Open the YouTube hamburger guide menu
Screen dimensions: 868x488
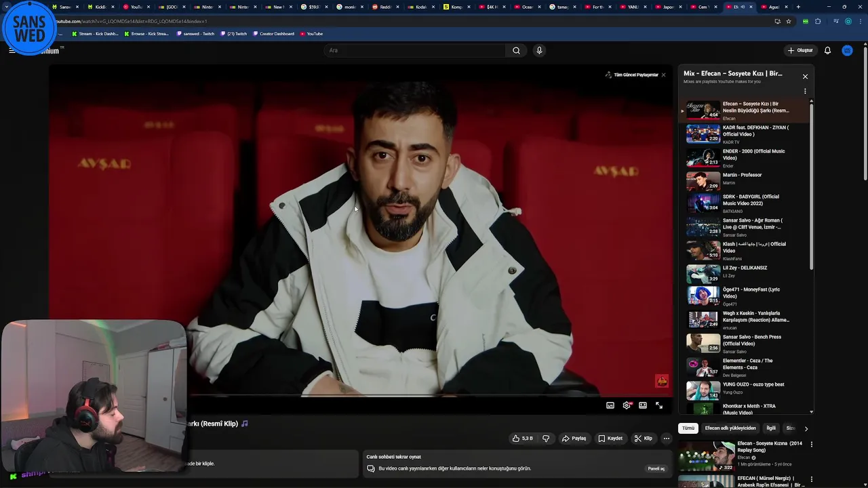point(12,50)
